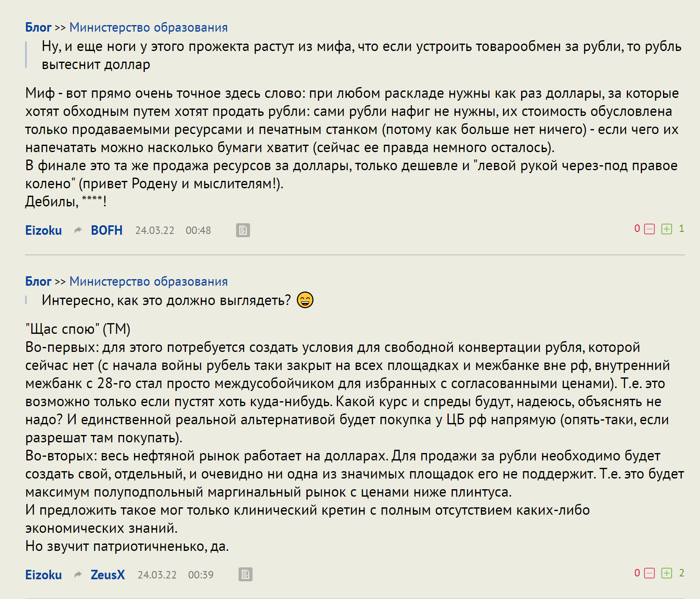Click the 24.03.22 00:39 timestamp
The height and width of the screenshot is (599, 700).
tap(176, 575)
